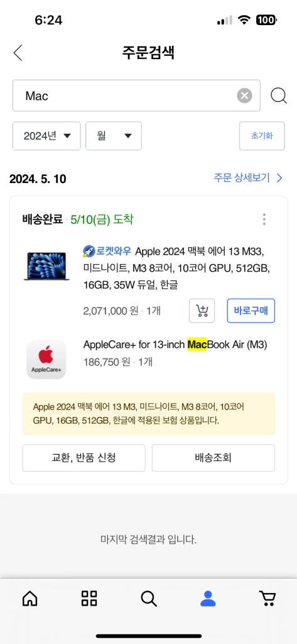Open 주문 상세보기 order details link

click(248, 178)
